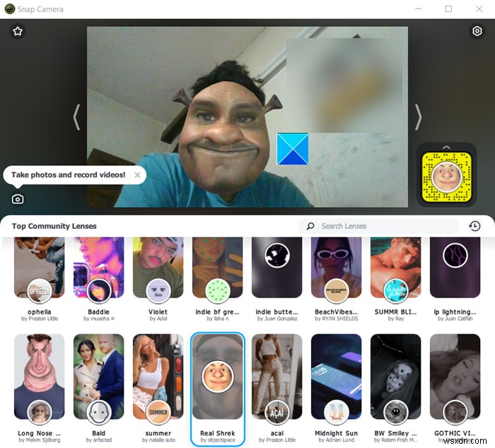Go to next lens arrow
This screenshot has height=448, width=495.
(x=419, y=117)
